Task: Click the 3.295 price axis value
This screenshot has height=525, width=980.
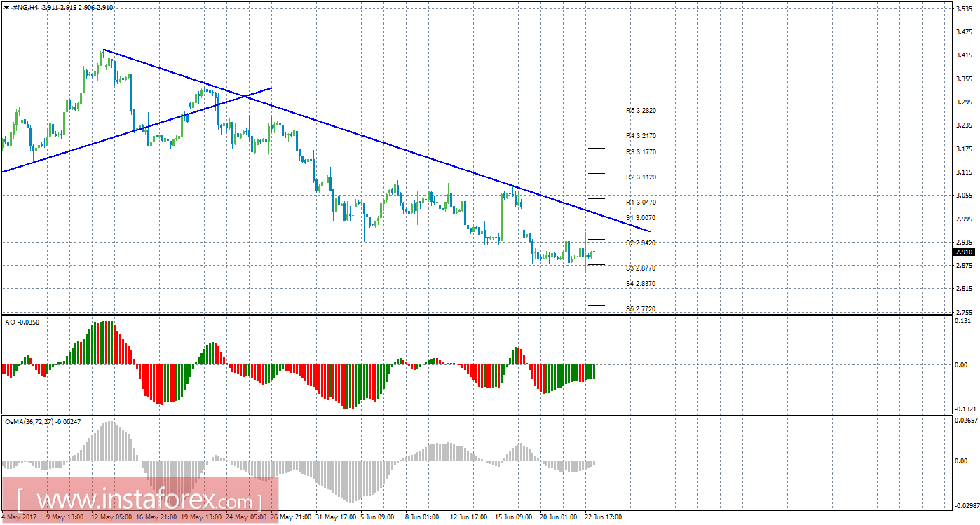Action: coord(963,102)
